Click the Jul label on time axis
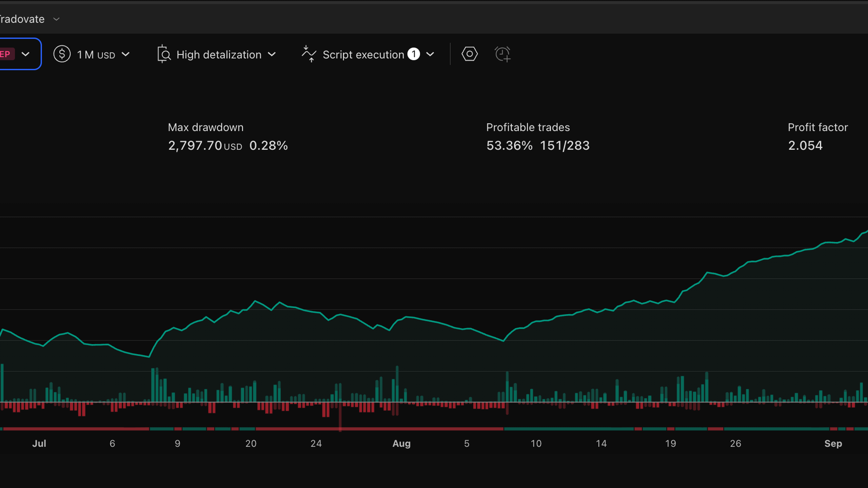 click(x=39, y=444)
